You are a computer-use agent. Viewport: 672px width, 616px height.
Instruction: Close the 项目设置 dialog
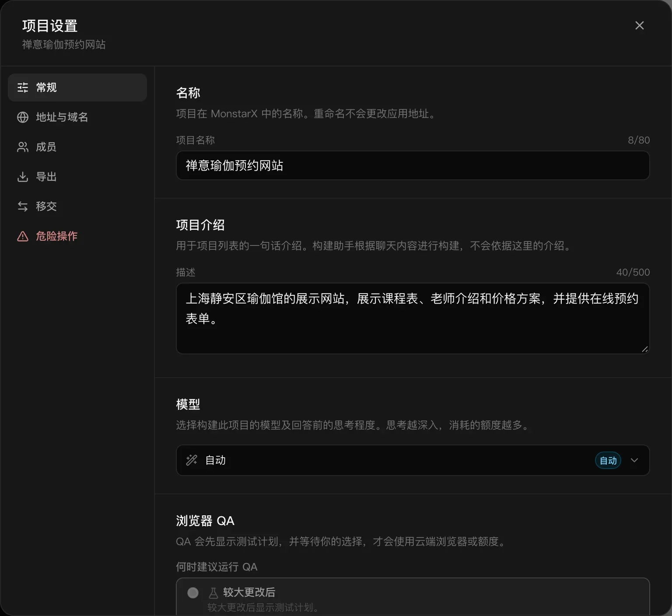tap(639, 25)
